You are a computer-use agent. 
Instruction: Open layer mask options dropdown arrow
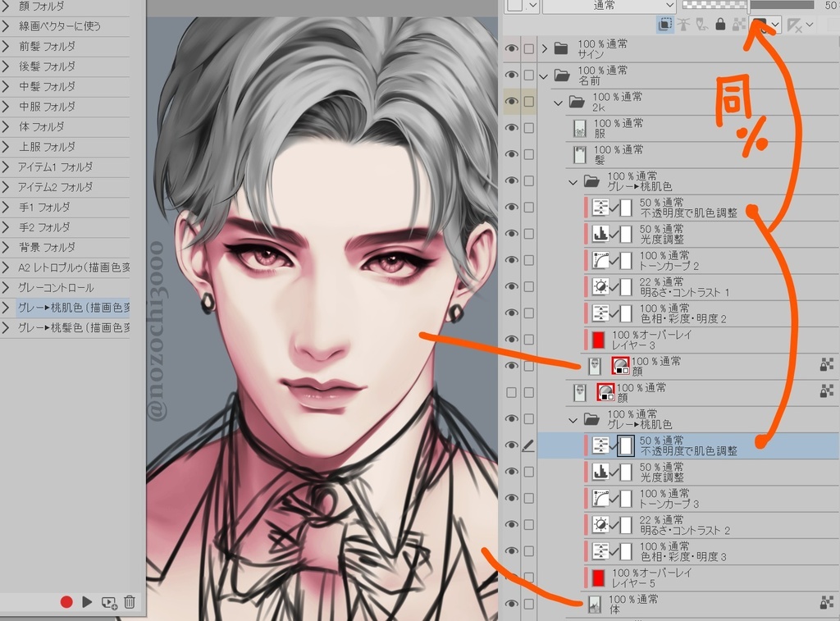[x=776, y=24]
